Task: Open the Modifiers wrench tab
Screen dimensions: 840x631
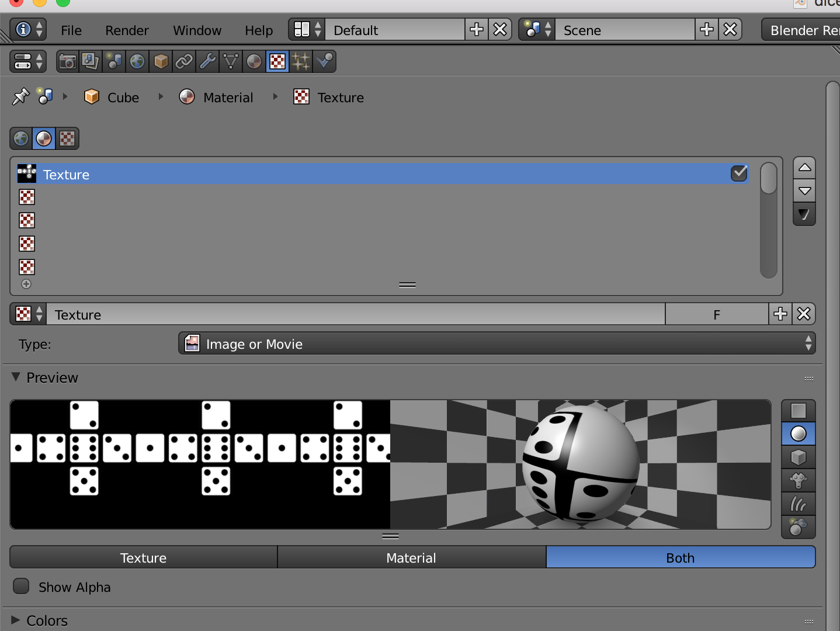Action: [207, 61]
